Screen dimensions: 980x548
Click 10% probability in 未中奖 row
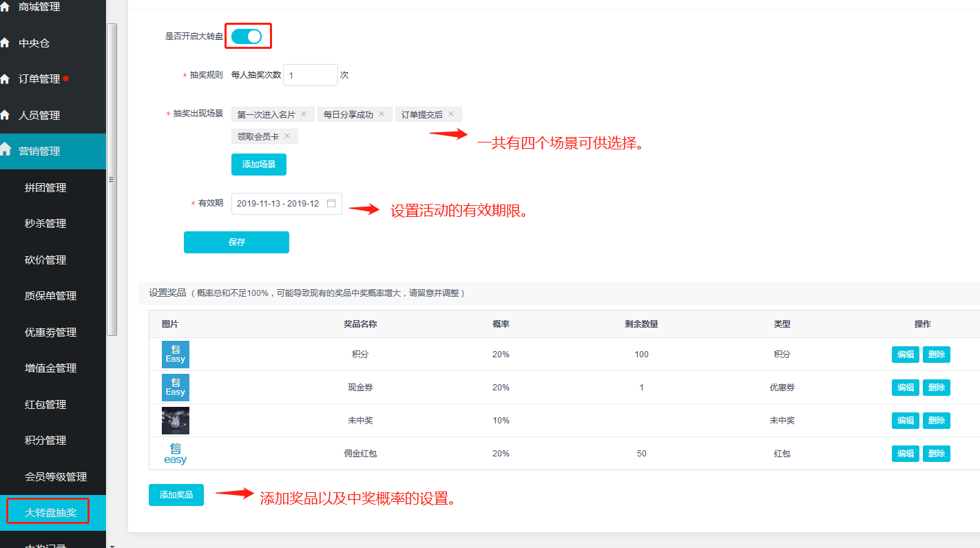click(x=501, y=421)
